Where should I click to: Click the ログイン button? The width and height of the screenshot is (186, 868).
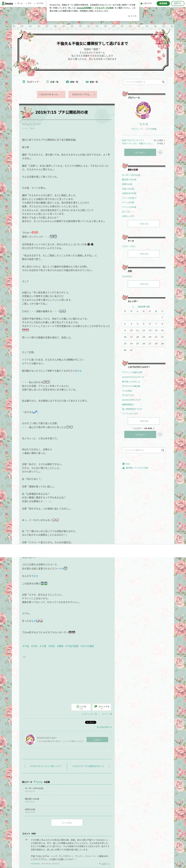pos(178,3)
